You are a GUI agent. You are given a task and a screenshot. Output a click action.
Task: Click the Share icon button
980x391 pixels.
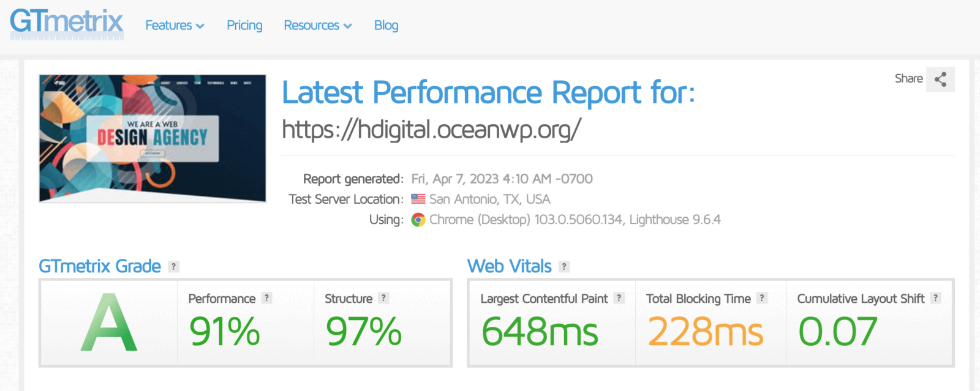(940, 80)
